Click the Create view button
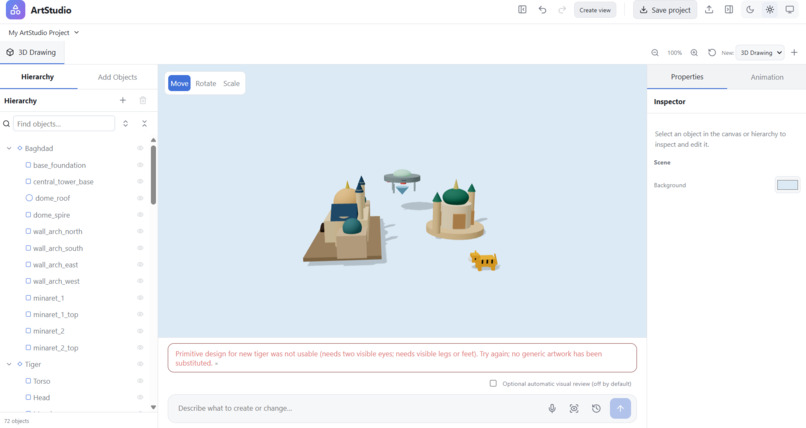The height and width of the screenshot is (428, 806). (595, 10)
